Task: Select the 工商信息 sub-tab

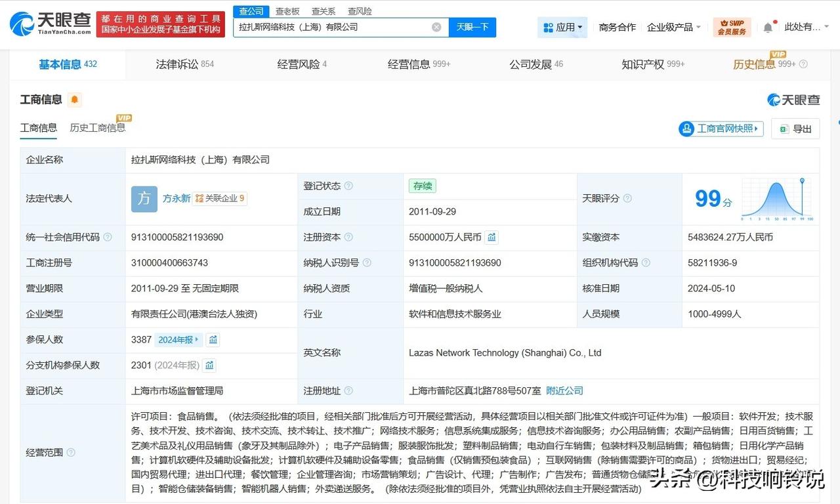Action: pyautogui.click(x=39, y=128)
